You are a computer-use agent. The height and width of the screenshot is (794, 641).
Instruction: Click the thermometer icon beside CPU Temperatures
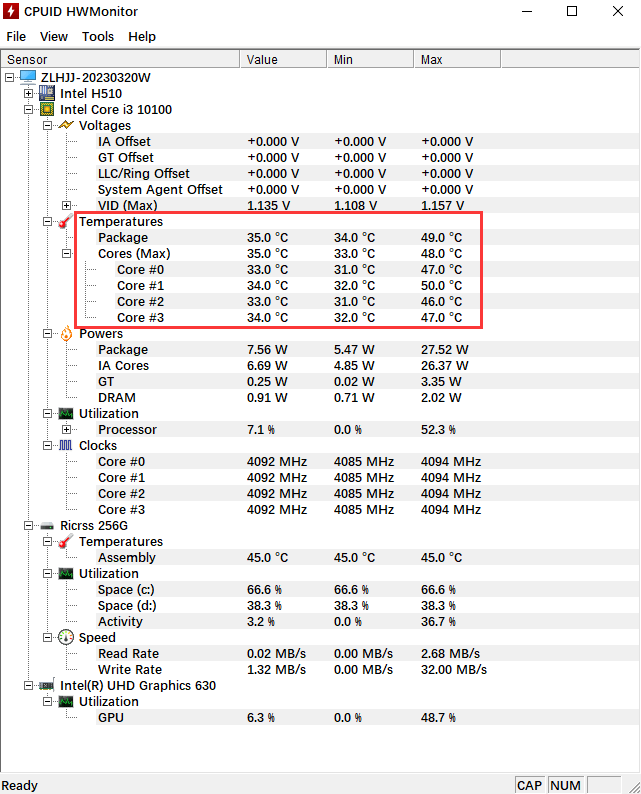(65, 221)
